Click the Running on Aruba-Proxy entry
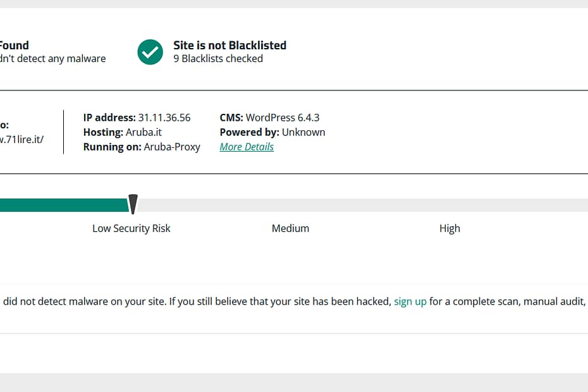The height and width of the screenshot is (392, 588). pyautogui.click(x=142, y=147)
